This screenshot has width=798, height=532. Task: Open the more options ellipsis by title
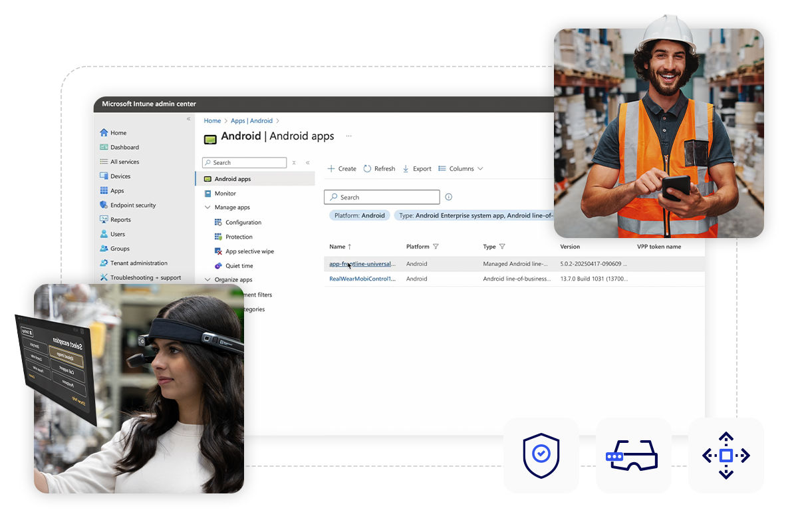[348, 136]
